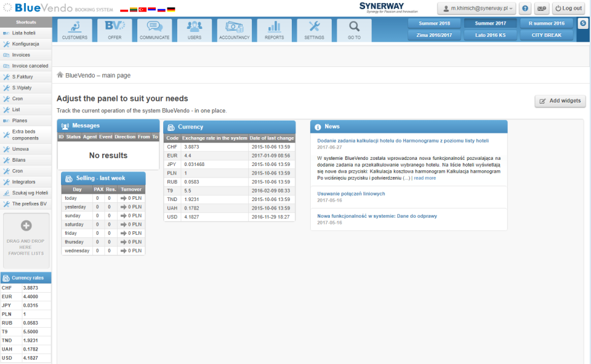Click the Turnover column header
The height and width of the screenshot is (364, 591).
pyautogui.click(x=131, y=189)
